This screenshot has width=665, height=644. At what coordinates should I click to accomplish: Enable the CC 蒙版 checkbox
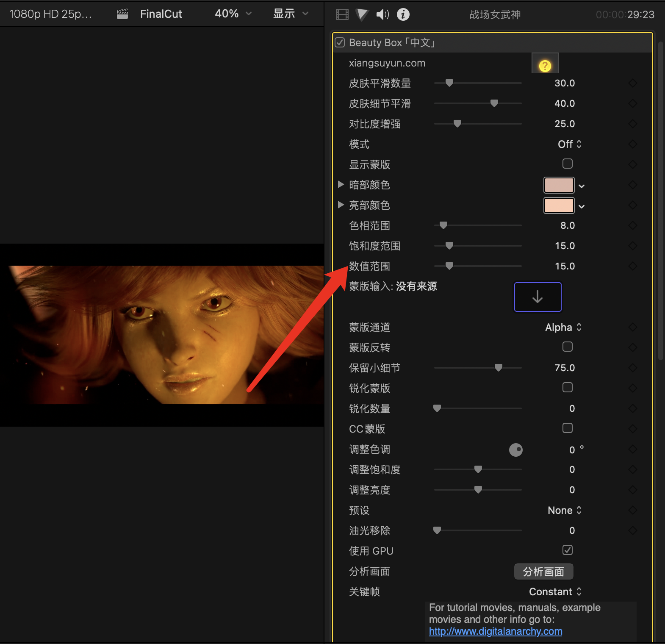[x=568, y=428]
